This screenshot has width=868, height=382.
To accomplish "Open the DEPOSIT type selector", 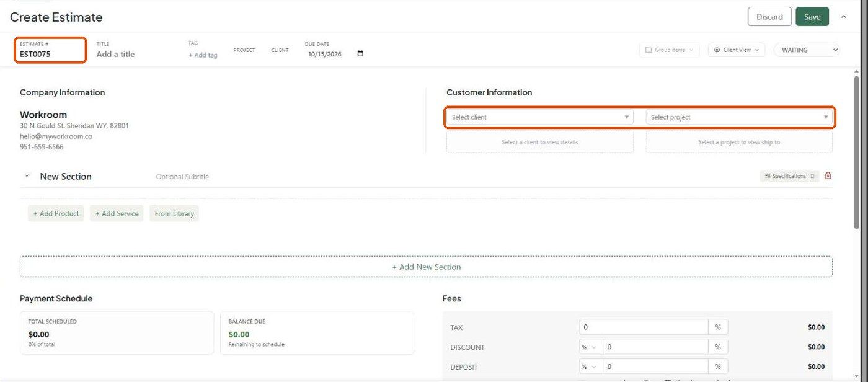I will point(589,367).
